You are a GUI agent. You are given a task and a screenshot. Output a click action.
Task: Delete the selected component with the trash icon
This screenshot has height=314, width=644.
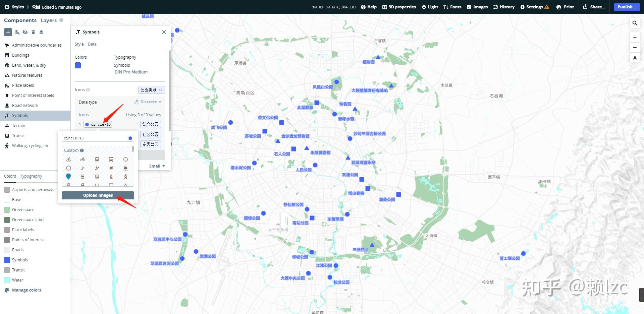(x=33, y=32)
